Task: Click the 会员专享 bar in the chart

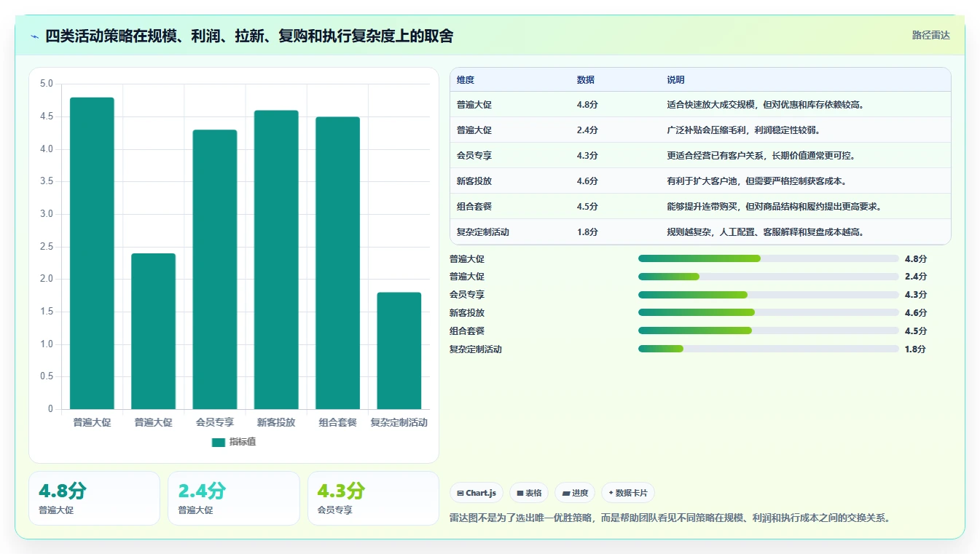Action: (215, 269)
